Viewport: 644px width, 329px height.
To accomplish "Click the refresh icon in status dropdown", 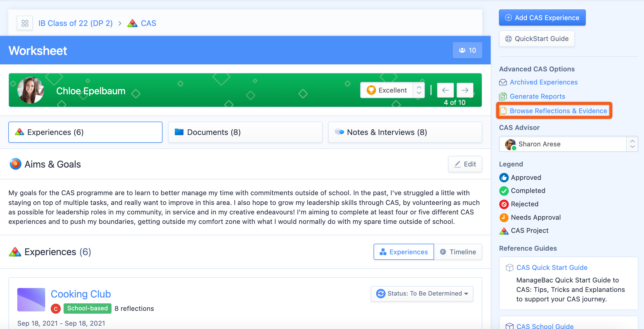I will coord(381,294).
